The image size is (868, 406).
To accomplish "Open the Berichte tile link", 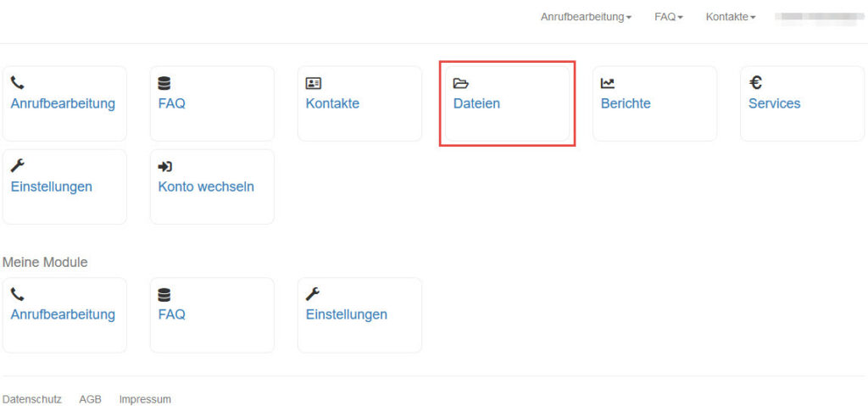I will point(626,103).
